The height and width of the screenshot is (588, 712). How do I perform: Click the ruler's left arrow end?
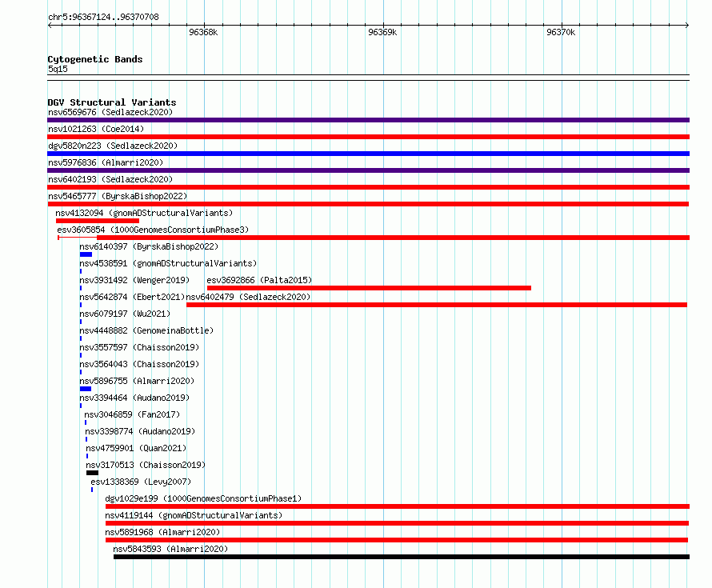click(x=50, y=26)
